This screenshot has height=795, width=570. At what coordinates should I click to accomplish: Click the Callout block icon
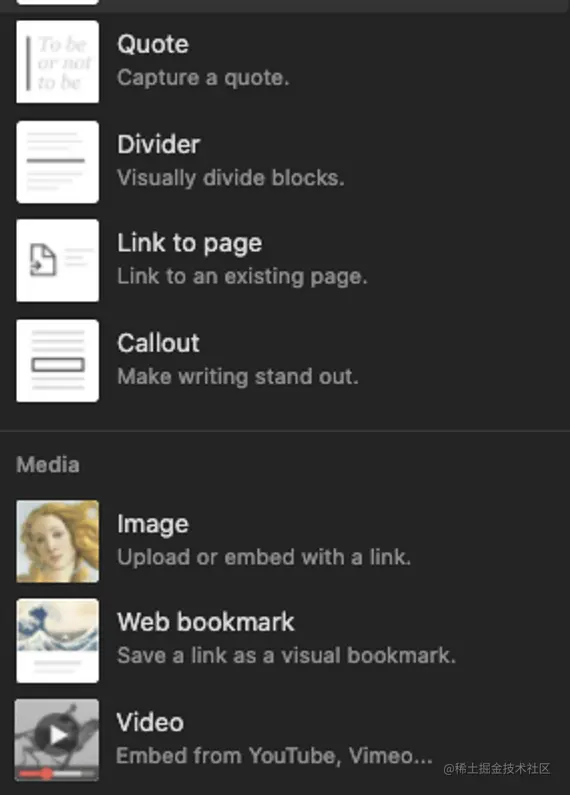pyautogui.click(x=57, y=360)
